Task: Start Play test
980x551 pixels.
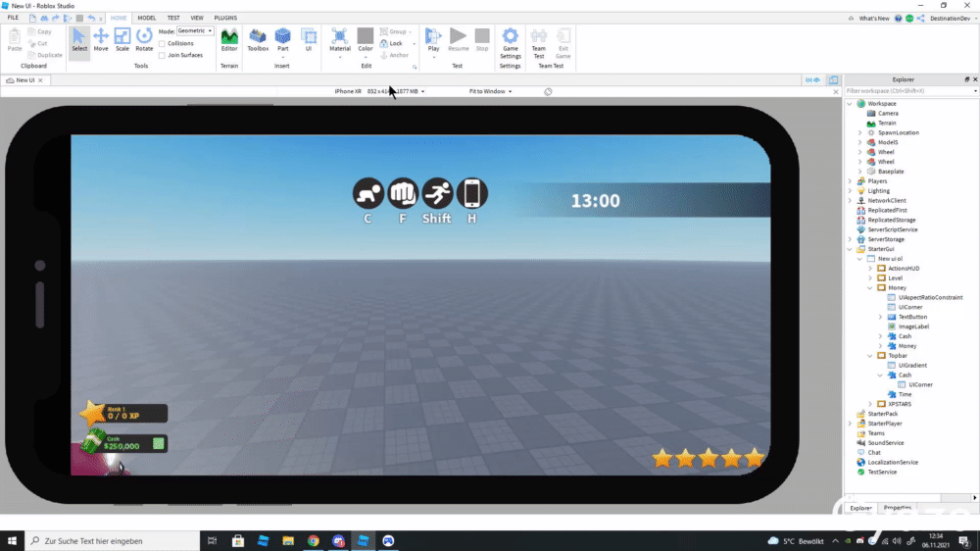Action: (433, 41)
